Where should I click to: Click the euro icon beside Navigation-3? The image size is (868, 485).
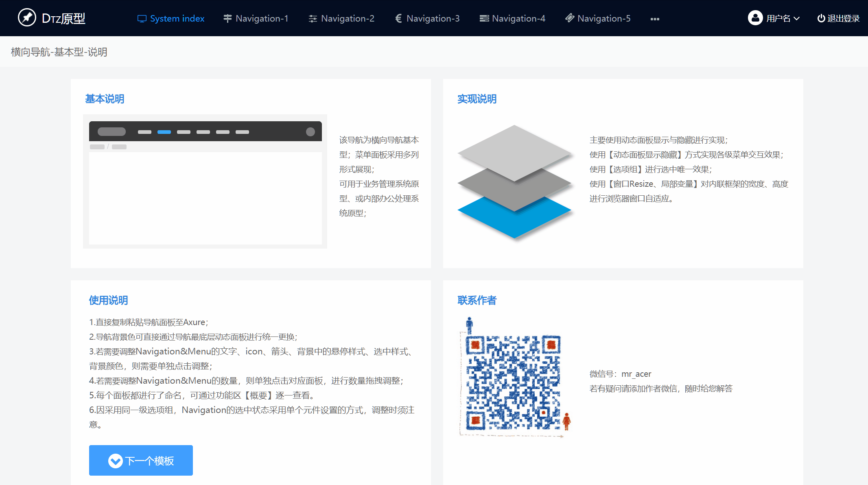[398, 18]
